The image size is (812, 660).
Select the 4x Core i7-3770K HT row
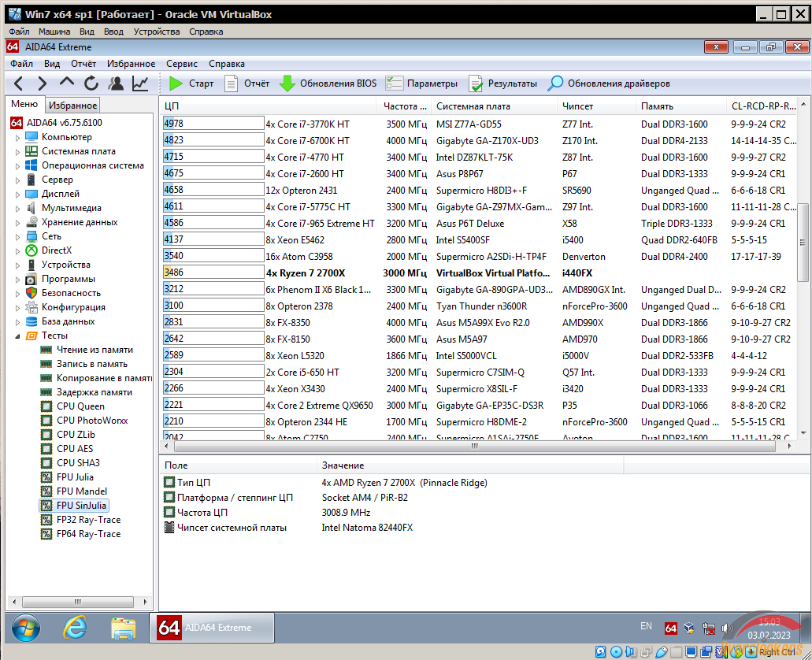pyautogui.click(x=479, y=124)
